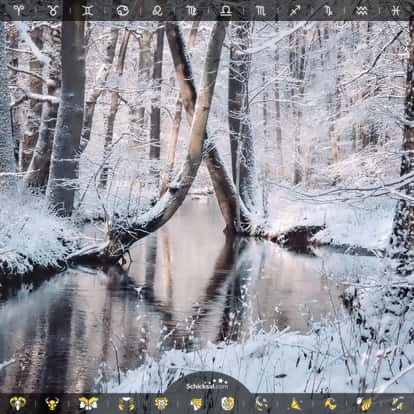Click the maiden Virgo illustration in bottom bar

[x=197, y=404]
